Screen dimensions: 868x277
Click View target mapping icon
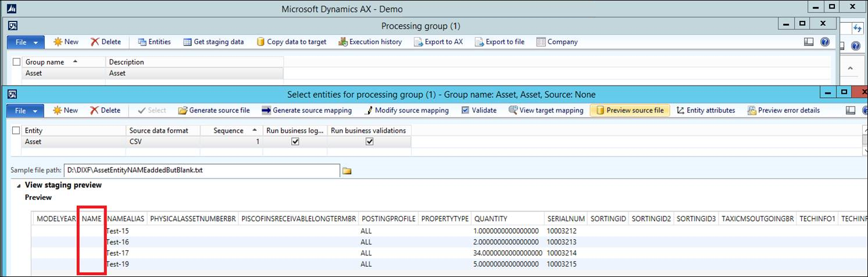click(513, 111)
